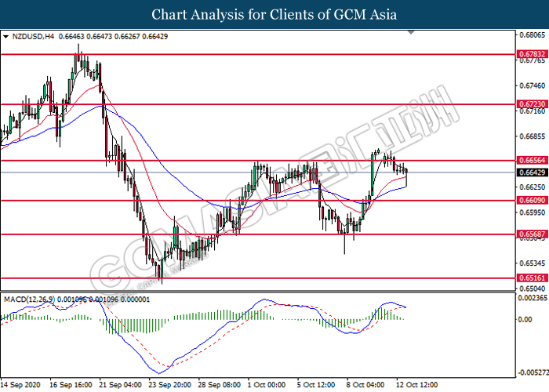
Task: Select the 0.67832 resistance level label
Action: [532, 54]
